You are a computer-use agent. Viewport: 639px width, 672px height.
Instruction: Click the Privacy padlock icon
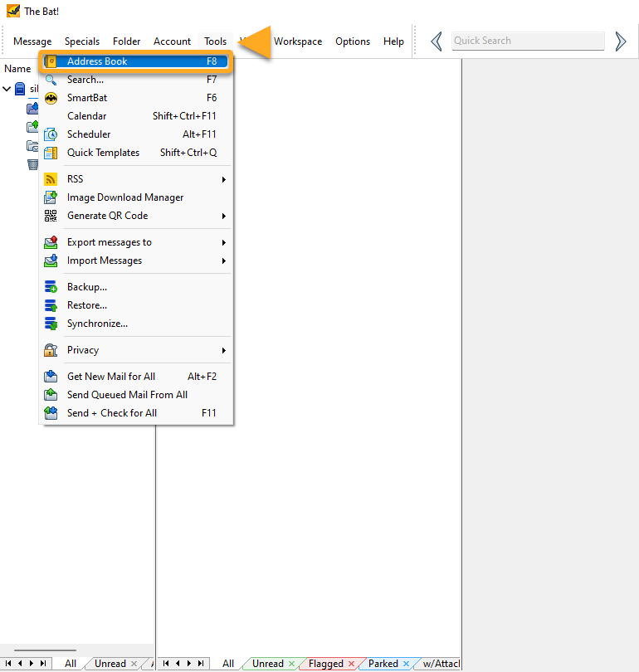click(x=51, y=350)
